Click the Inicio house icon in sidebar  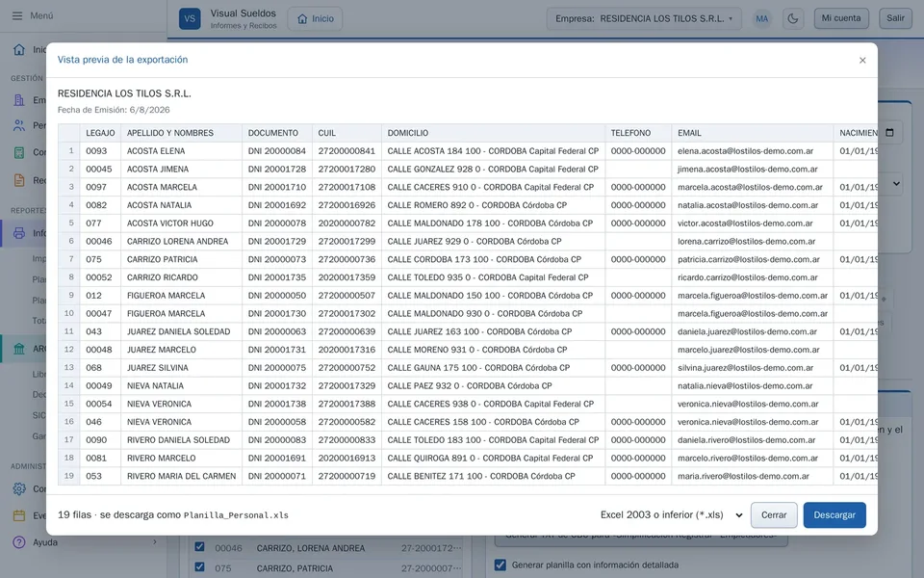click(19, 49)
